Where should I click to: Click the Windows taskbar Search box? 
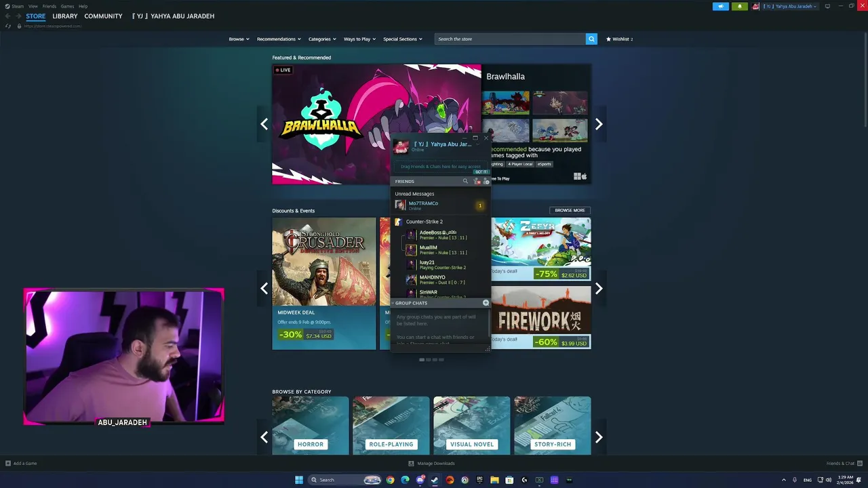pyautogui.click(x=344, y=480)
